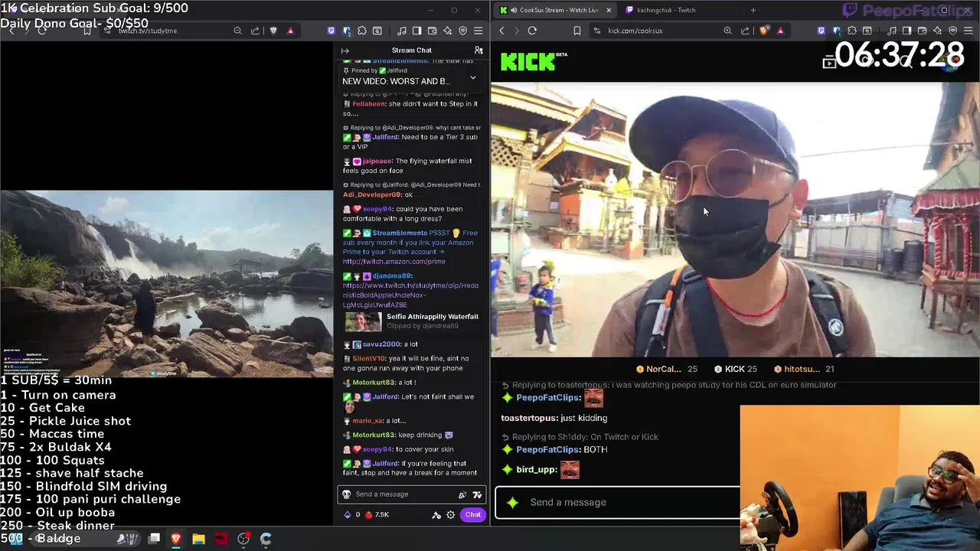Open the Twitch chat community users list
The image size is (980, 551).
click(x=479, y=51)
